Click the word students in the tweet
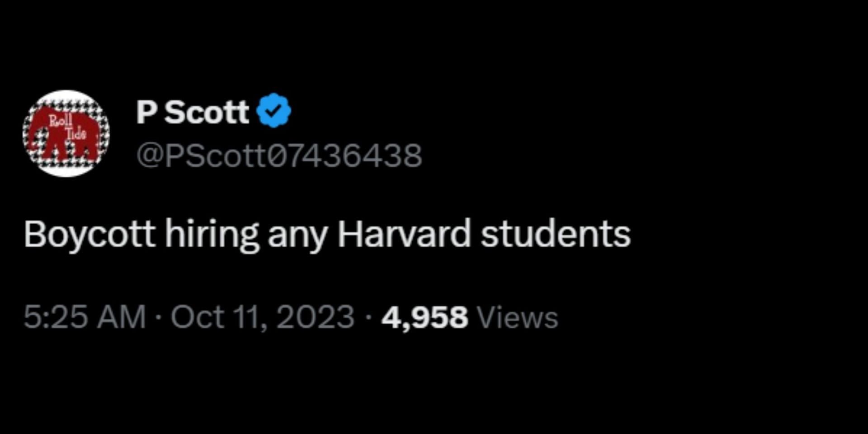 [556, 234]
